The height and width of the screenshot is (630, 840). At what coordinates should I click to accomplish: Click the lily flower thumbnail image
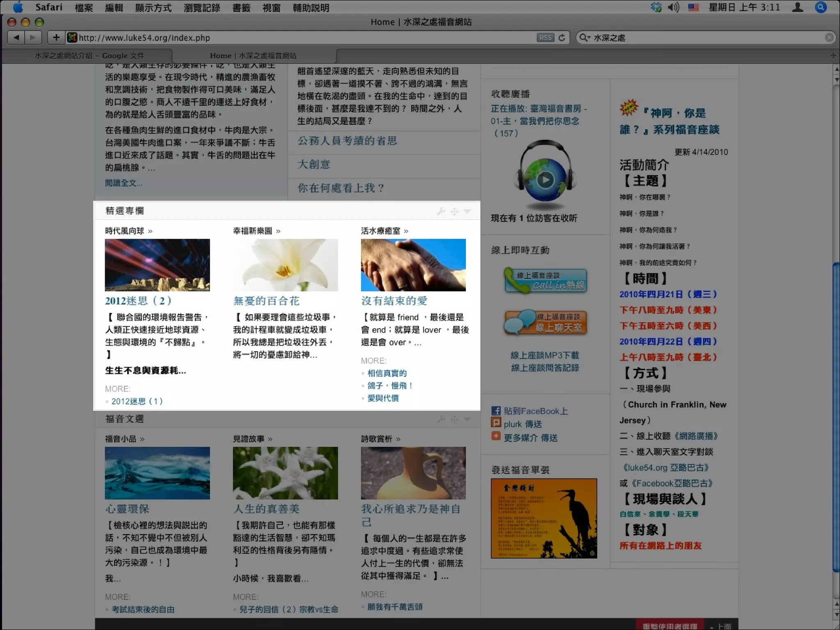tap(285, 265)
